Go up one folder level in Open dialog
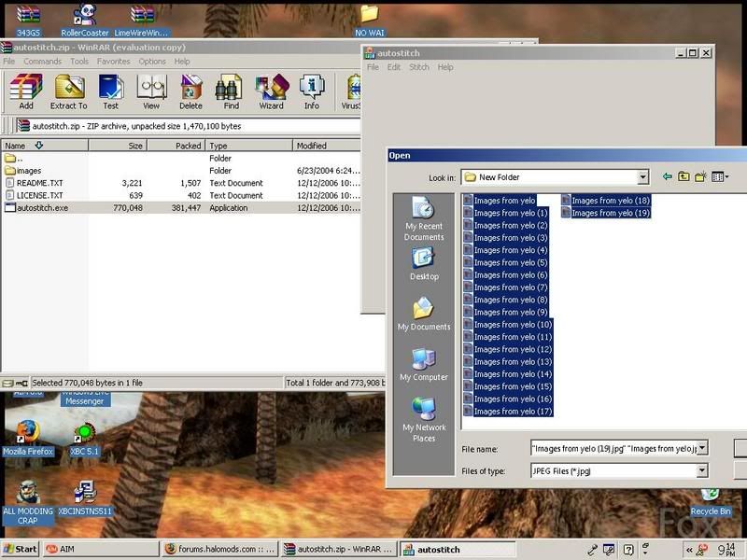This screenshot has height=560, width=747. click(x=684, y=176)
